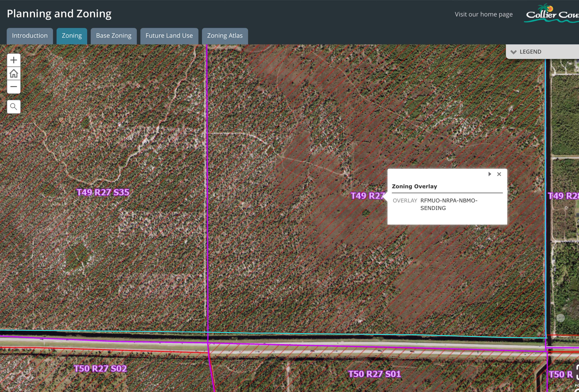Click the Visit our home page link

pos(484,15)
